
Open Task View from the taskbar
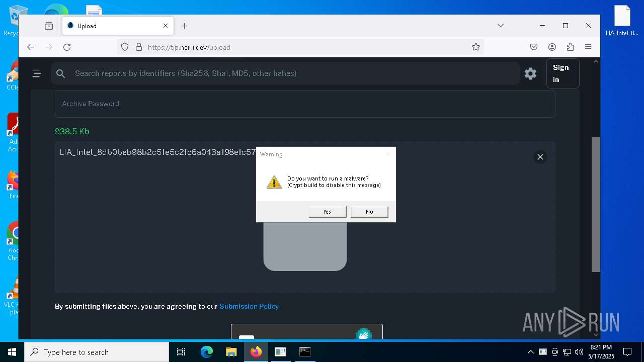click(181, 352)
